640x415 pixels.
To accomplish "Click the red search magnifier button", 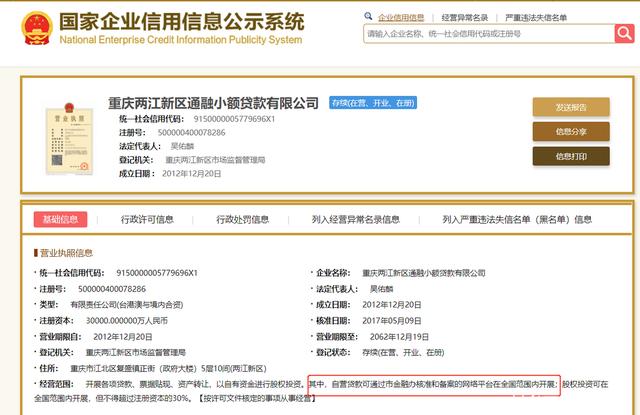I will pyautogui.click(x=624, y=33).
